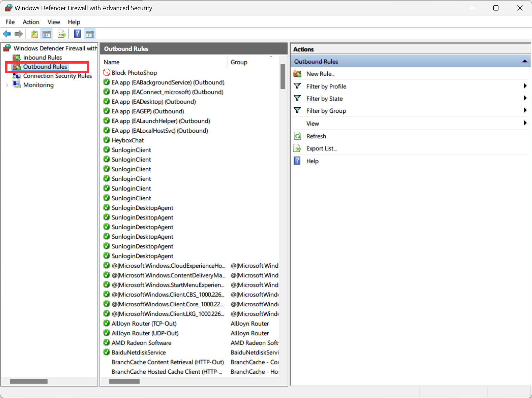
Task: Select the AllJoyn Router (TCP-Out) rule
Action: (144, 324)
